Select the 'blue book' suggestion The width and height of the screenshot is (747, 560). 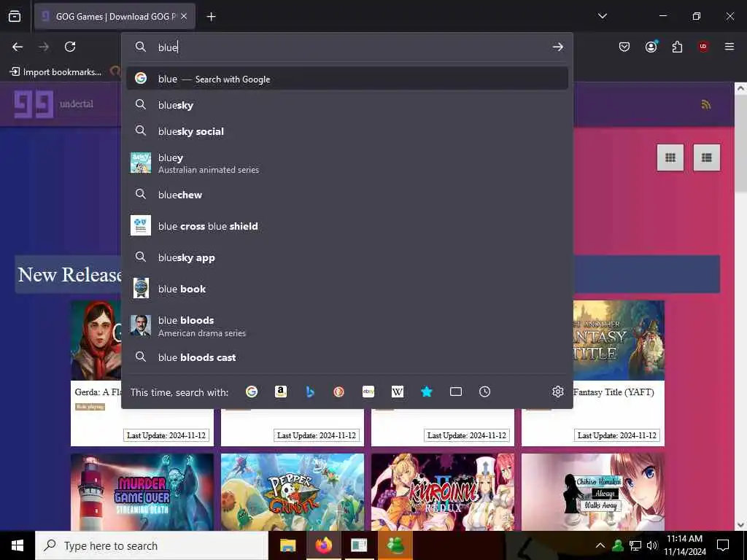coord(347,289)
